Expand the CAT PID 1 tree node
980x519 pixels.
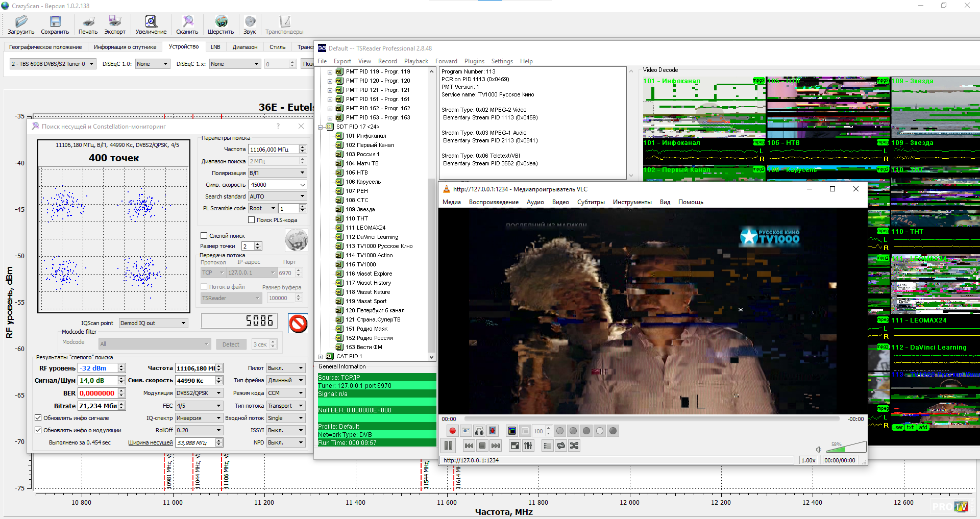tap(321, 357)
